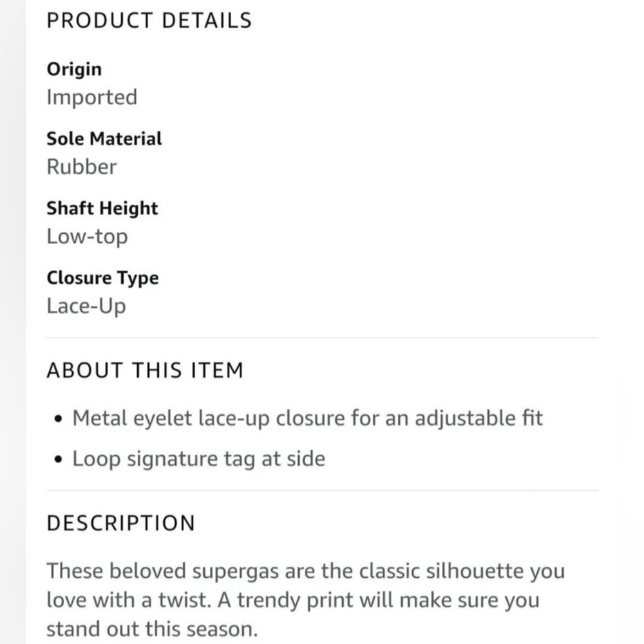Click bullet dot before Metal eyelet

click(x=59, y=419)
